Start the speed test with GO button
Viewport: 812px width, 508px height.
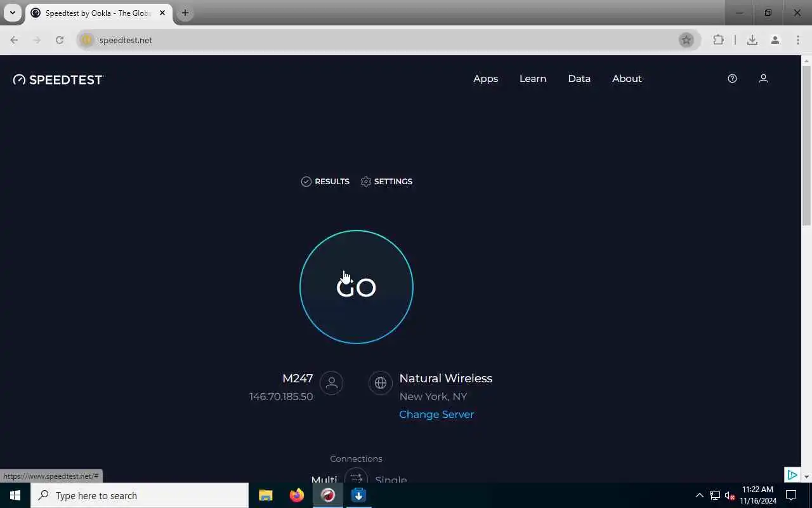[x=357, y=287]
